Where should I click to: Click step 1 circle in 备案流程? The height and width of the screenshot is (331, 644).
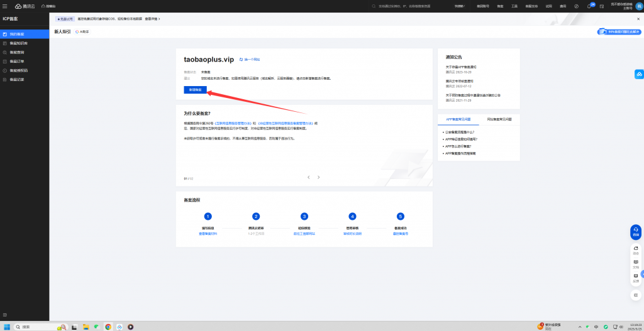208,216
